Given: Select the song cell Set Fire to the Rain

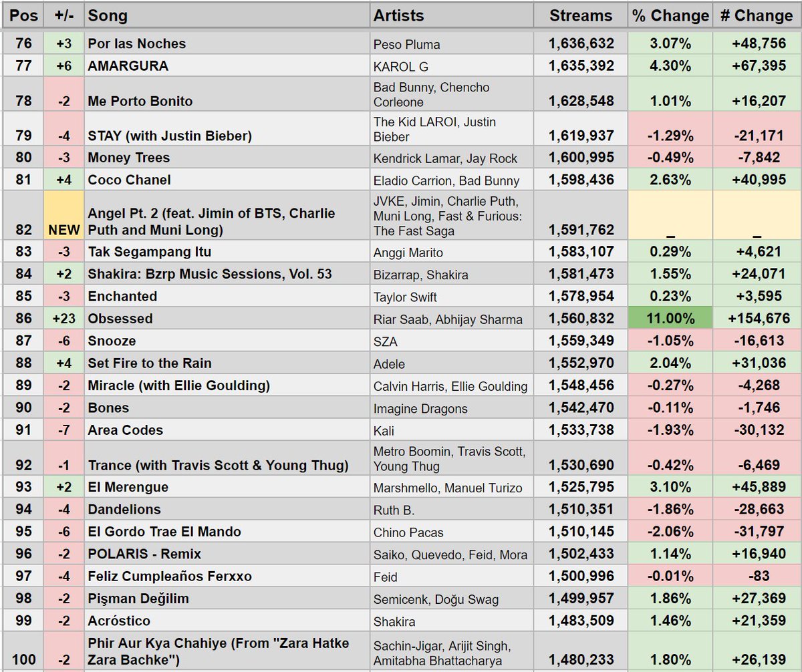Looking at the screenshot, I should pos(227,363).
